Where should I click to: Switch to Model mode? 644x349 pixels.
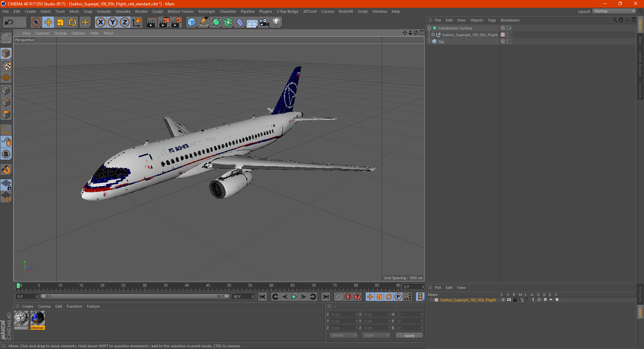6,54
